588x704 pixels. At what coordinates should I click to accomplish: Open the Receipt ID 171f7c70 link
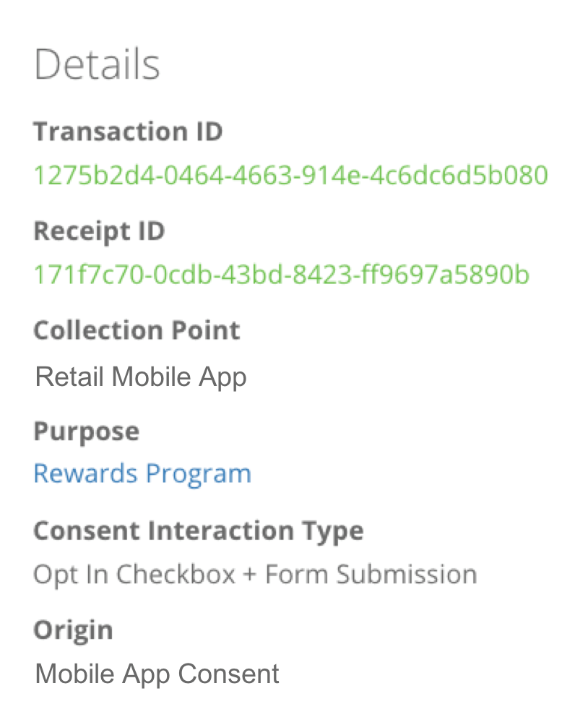click(282, 275)
